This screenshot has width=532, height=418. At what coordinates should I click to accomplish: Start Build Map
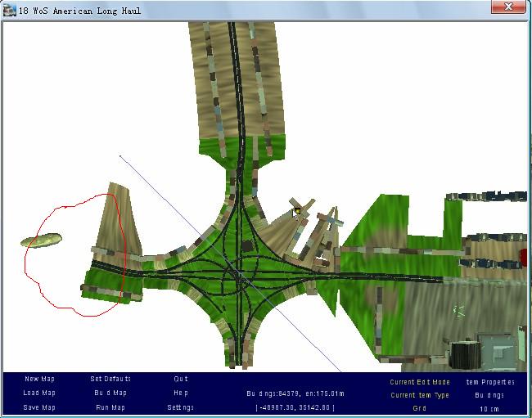click(x=110, y=393)
